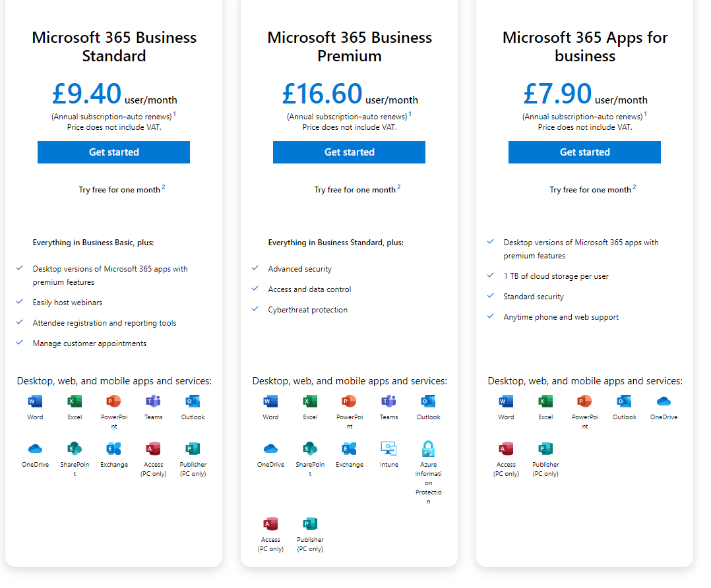Click 'Everything in Business Basic, plus:' text
The width and height of the screenshot is (711, 588).
coord(93,243)
